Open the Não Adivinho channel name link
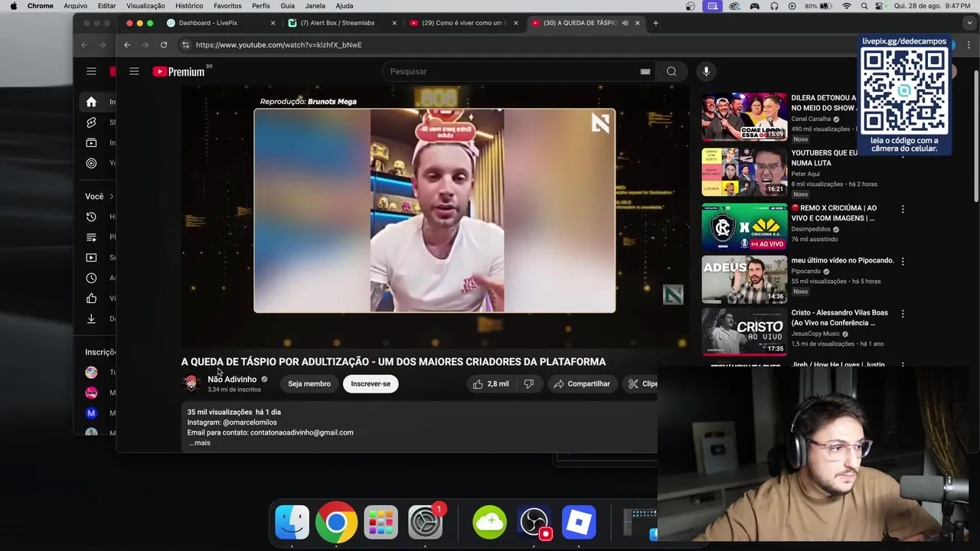This screenshot has width=980, height=551. pyautogui.click(x=232, y=379)
